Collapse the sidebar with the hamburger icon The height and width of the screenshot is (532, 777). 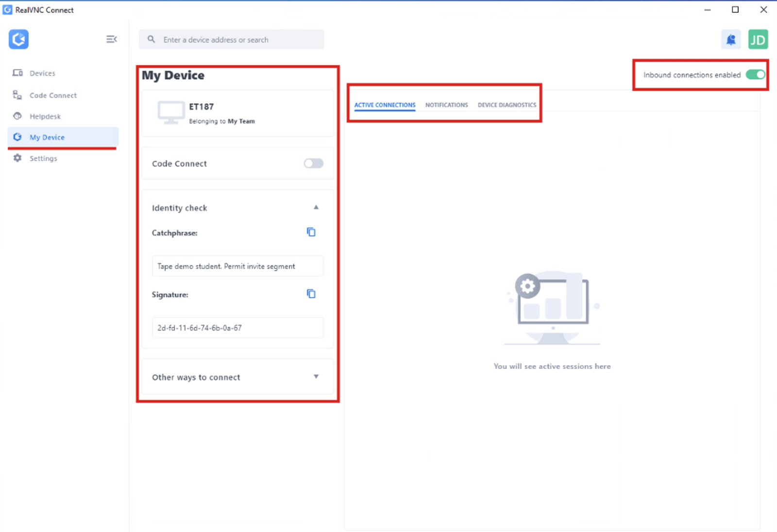[111, 39]
